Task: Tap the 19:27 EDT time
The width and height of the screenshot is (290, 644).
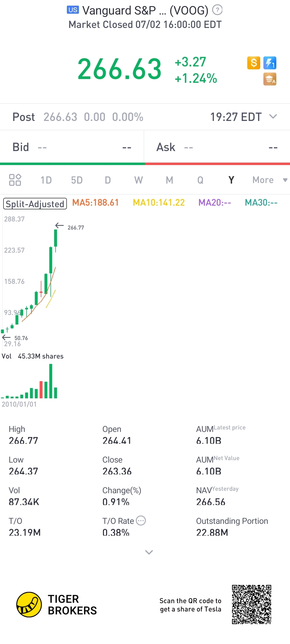Action: click(236, 117)
